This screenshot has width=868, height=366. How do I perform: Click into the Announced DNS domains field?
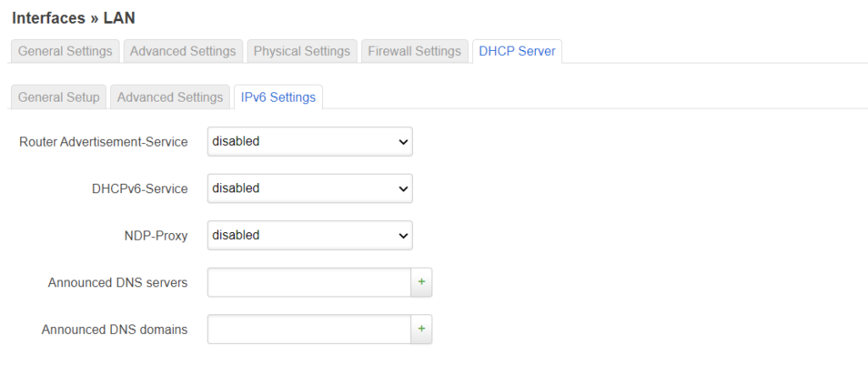309,330
